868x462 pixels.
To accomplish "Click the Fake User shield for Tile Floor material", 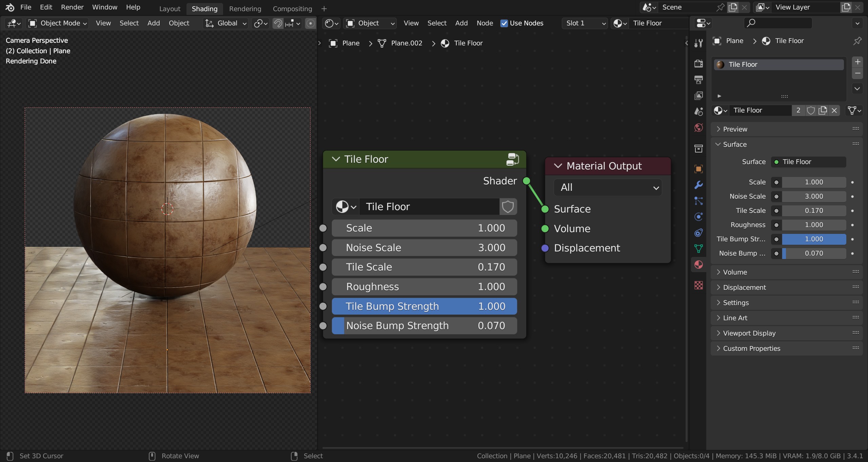I will (811, 110).
